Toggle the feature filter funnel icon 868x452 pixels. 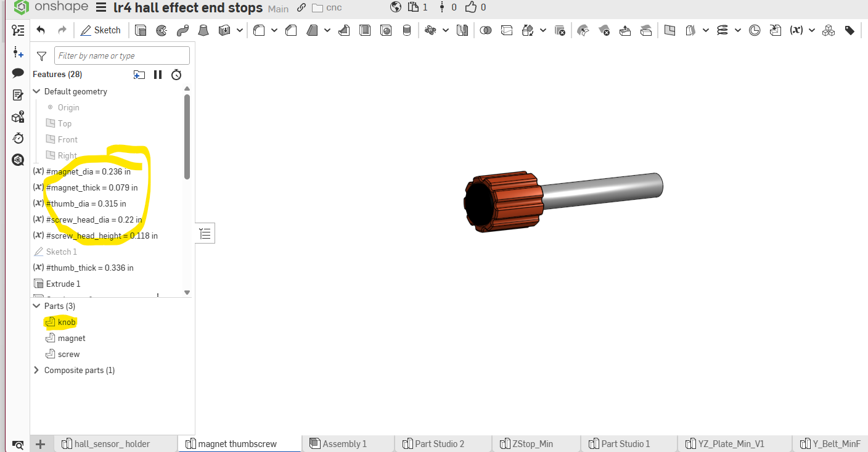[x=41, y=56]
